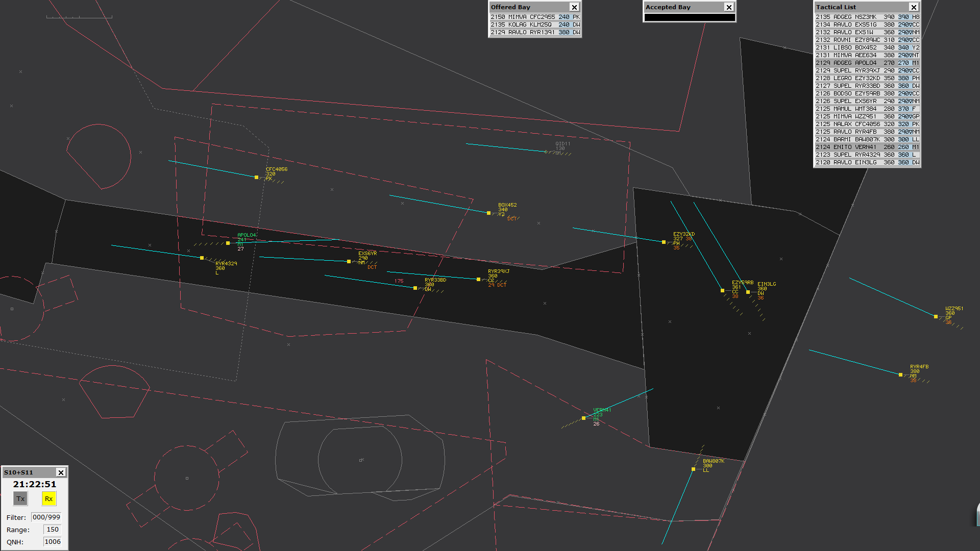The image size is (980, 551).
Task: Select the BOX452 radar target symbol
Action: click(x=488, y=213)
